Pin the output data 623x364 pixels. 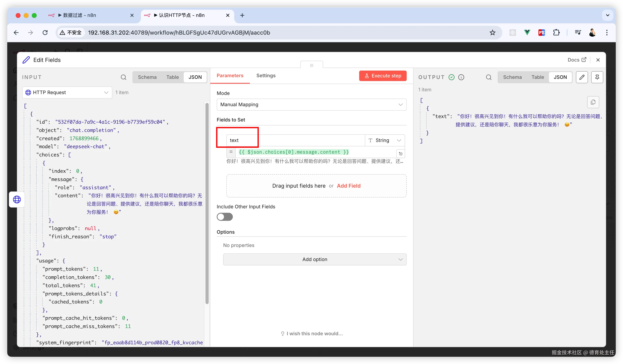[597, 77]
